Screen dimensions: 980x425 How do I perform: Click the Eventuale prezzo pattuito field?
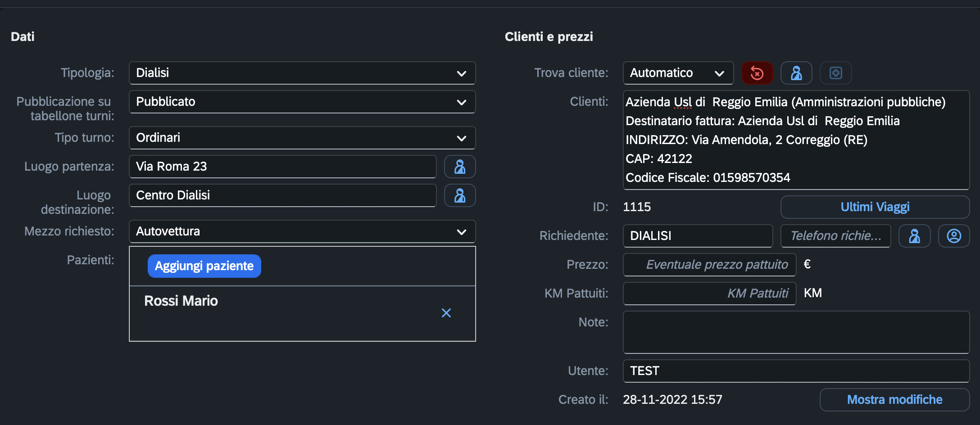tap(709, 265)
